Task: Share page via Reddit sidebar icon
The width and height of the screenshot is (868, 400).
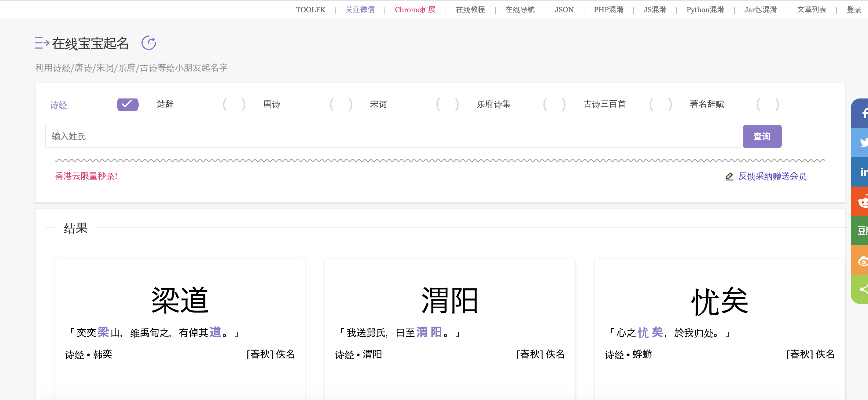Action: 861,201
